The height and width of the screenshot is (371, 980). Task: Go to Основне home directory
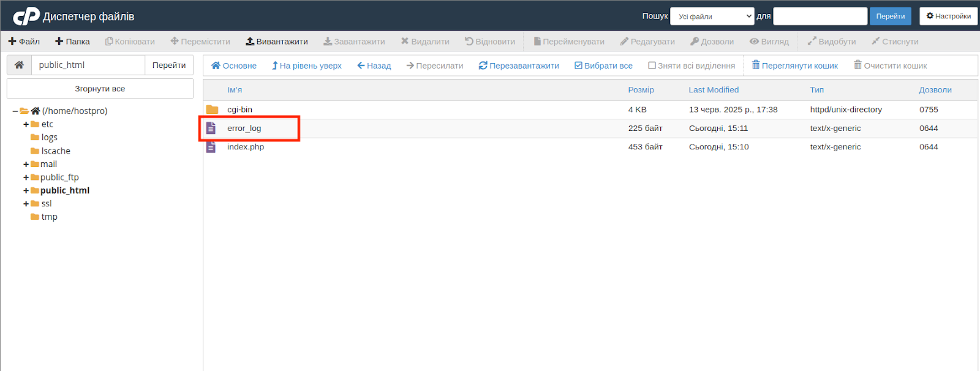(234, 66)
